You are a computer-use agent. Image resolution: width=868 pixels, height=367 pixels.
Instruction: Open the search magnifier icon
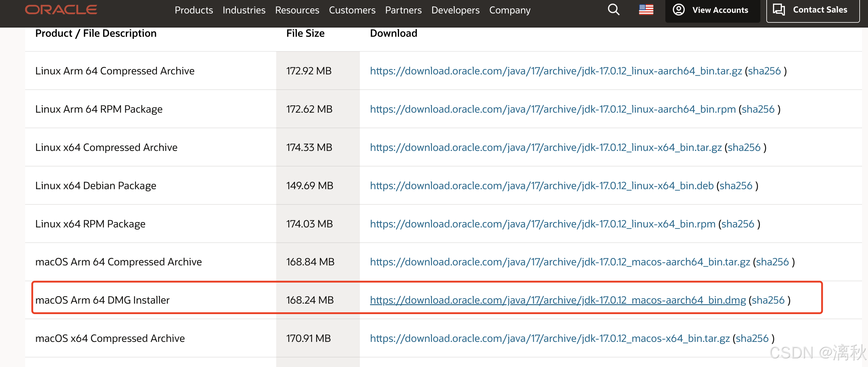coord(613,10)
